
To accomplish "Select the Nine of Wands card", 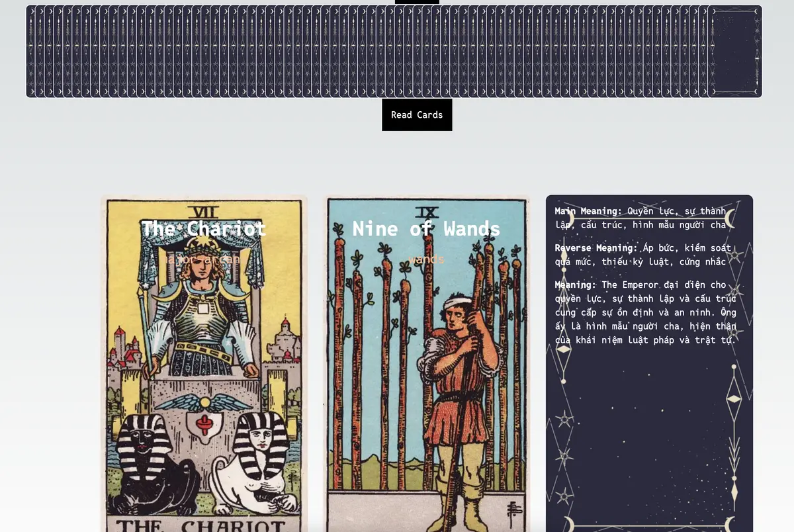I will (x=427, y=363).
